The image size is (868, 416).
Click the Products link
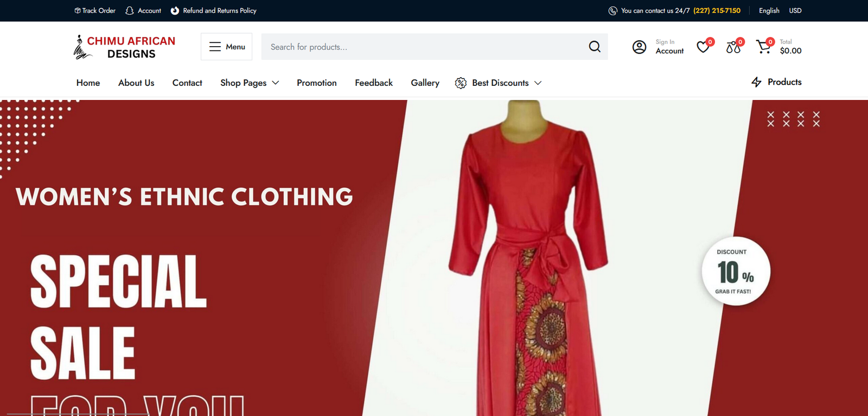[784, 82]
